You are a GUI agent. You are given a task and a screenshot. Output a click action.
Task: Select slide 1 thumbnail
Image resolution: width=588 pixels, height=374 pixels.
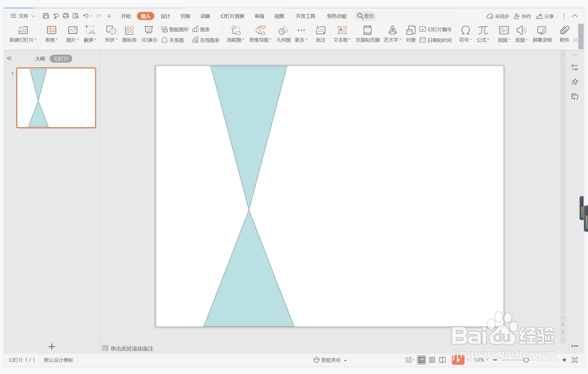(x=56, y=98)
